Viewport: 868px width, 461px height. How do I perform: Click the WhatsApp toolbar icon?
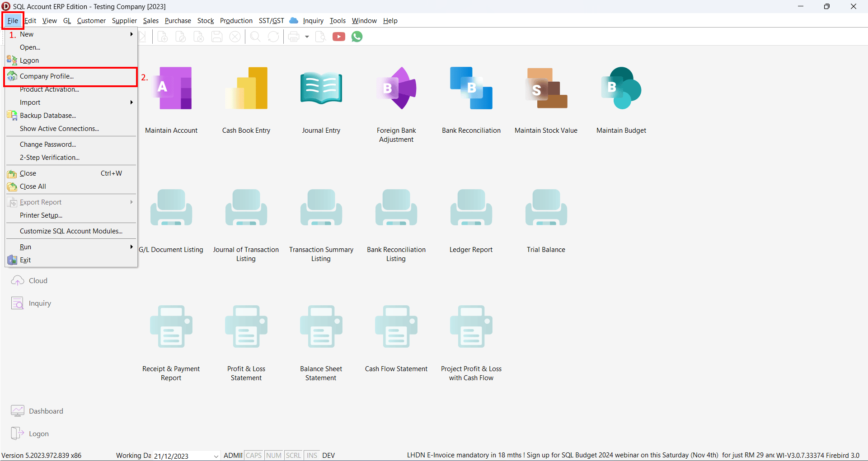(x=357, y=37)
